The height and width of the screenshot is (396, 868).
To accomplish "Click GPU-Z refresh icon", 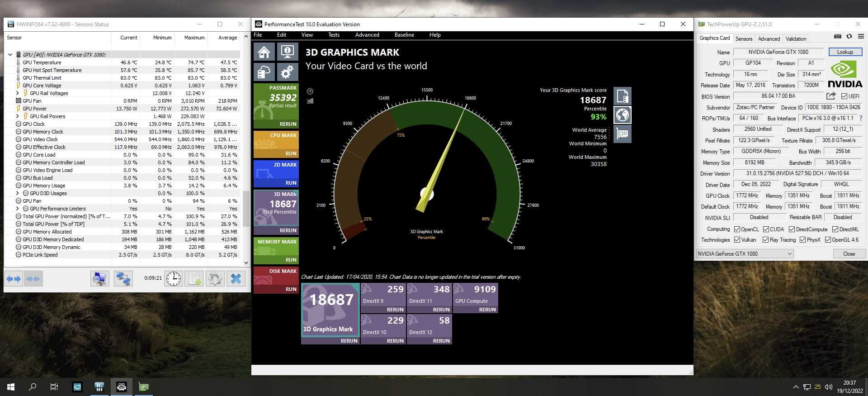I will [849, 37].
